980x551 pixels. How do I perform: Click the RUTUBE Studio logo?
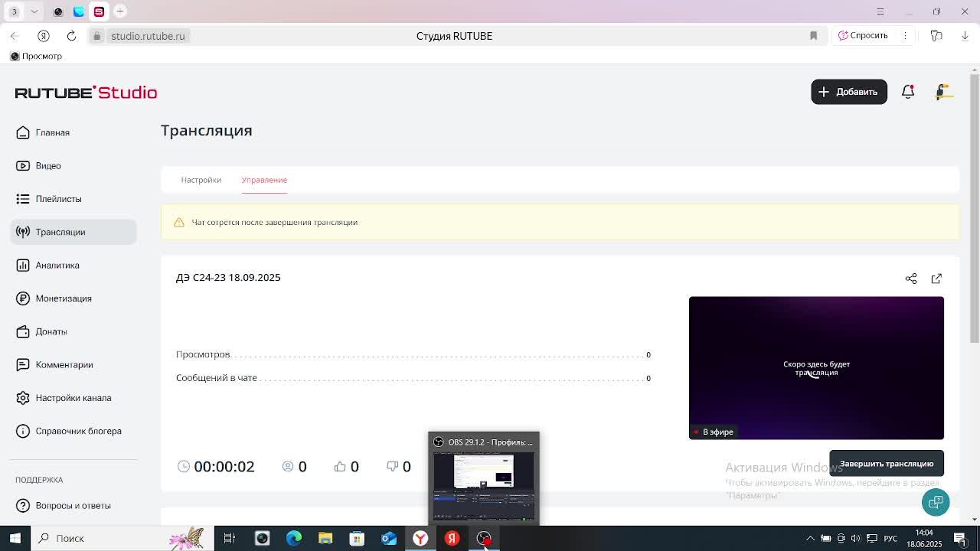coord(86,92)
